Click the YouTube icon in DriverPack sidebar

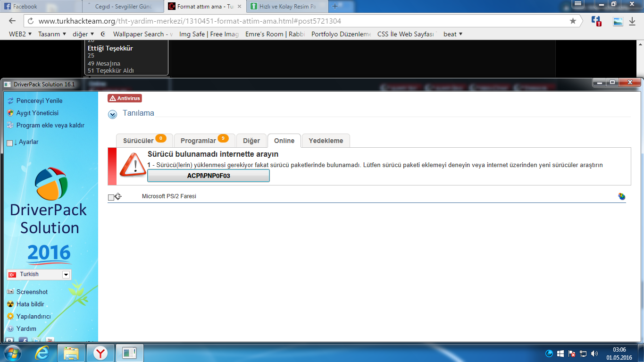50,340
